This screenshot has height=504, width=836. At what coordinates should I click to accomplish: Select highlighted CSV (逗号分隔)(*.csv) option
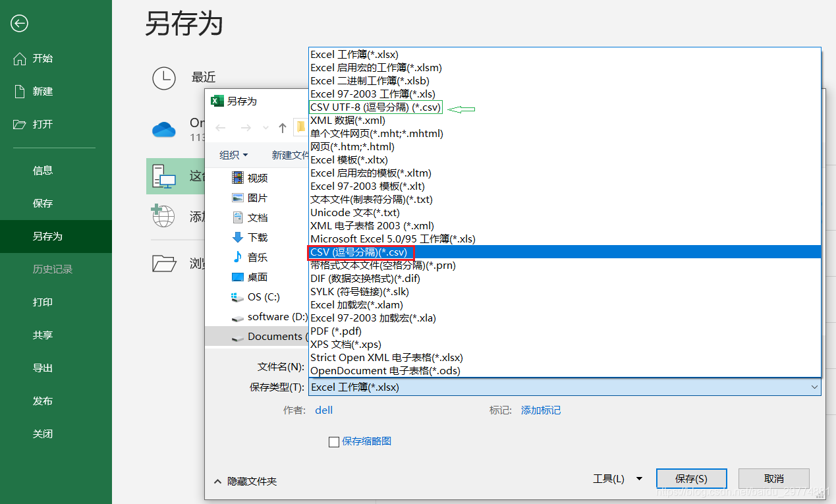point(565,252)
